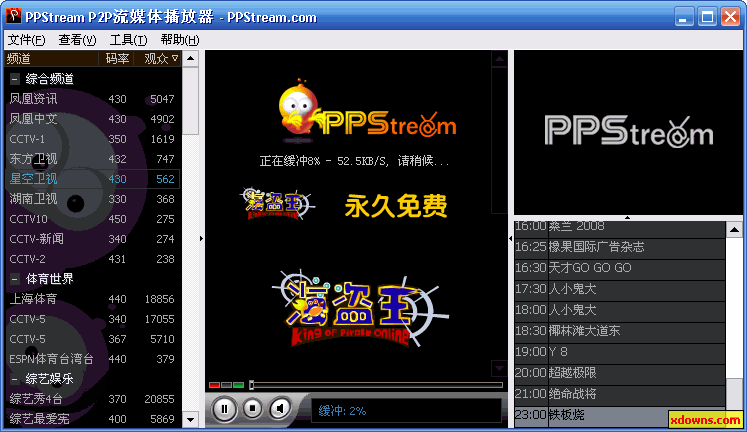747x432 pixels.
Task: Collapse the channel list panel arrow
Action: (202, 238)
